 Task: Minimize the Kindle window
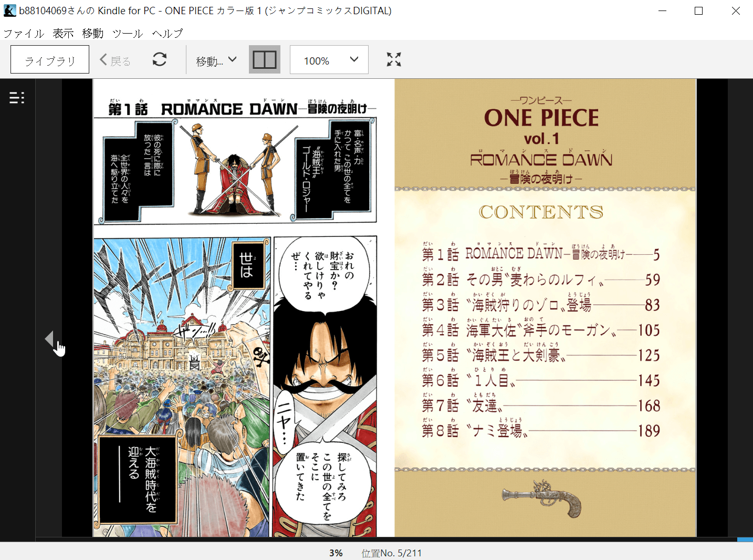663,11
